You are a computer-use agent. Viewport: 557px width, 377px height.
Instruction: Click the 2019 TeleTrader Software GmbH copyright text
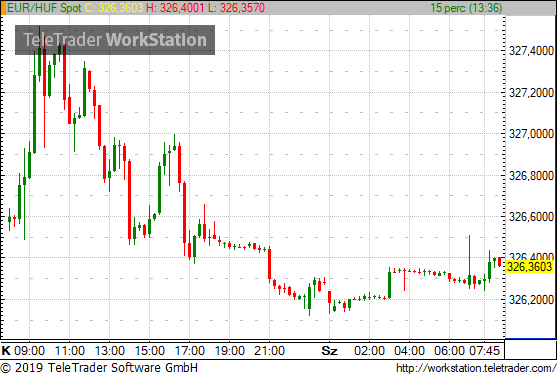(x=99, y=368)
